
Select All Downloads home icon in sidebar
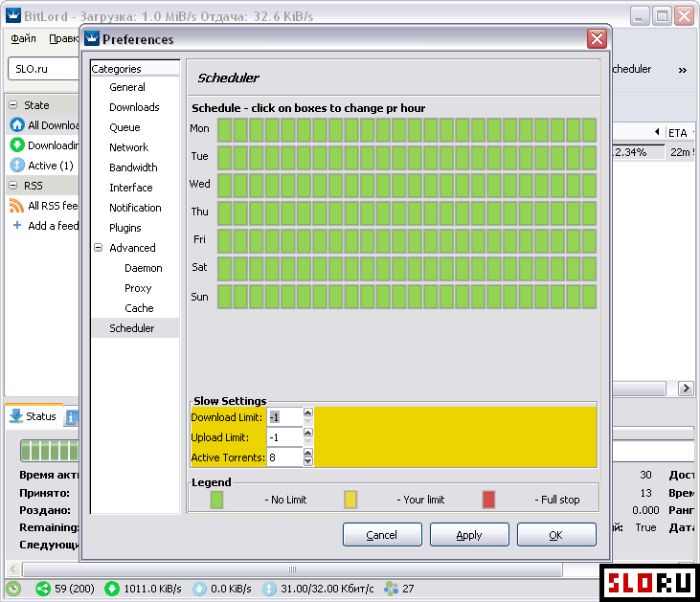[x=17, y=124]
